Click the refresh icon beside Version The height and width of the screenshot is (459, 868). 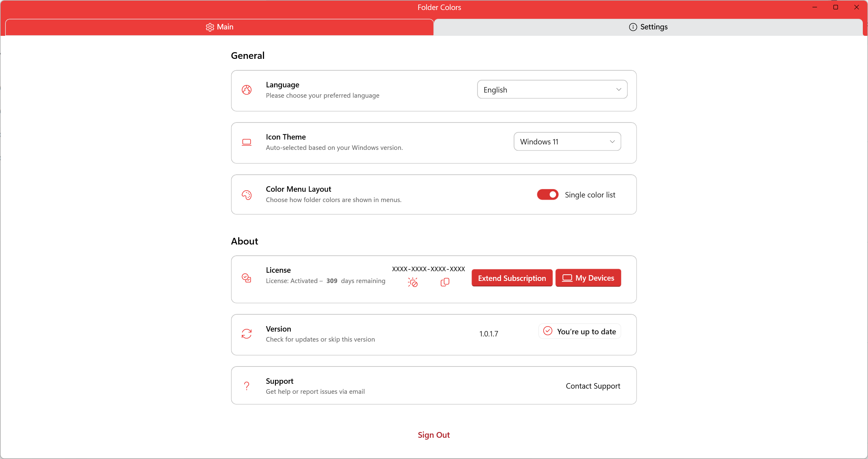tap(247, 334)
